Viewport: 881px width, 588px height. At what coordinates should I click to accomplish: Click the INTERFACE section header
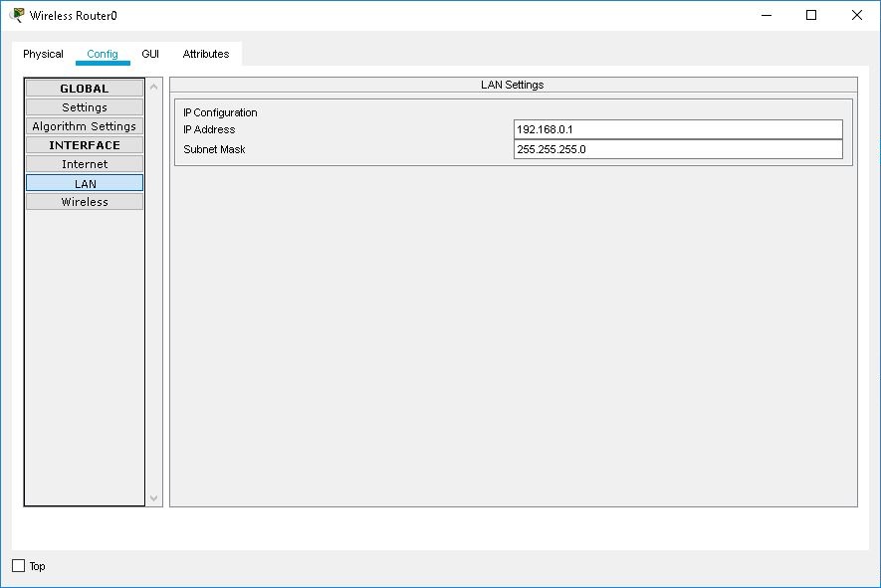(x=85, y=144)
